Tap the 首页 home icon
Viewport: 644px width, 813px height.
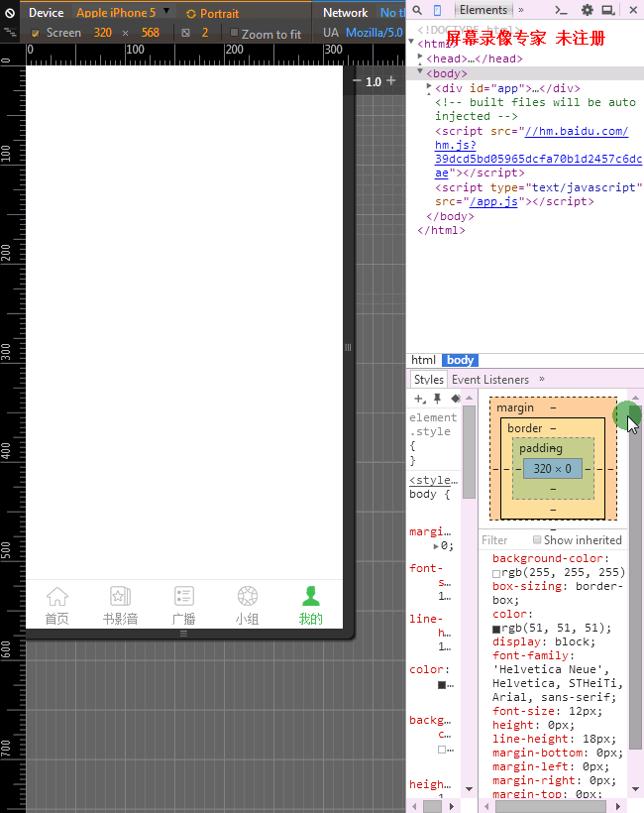57,596
